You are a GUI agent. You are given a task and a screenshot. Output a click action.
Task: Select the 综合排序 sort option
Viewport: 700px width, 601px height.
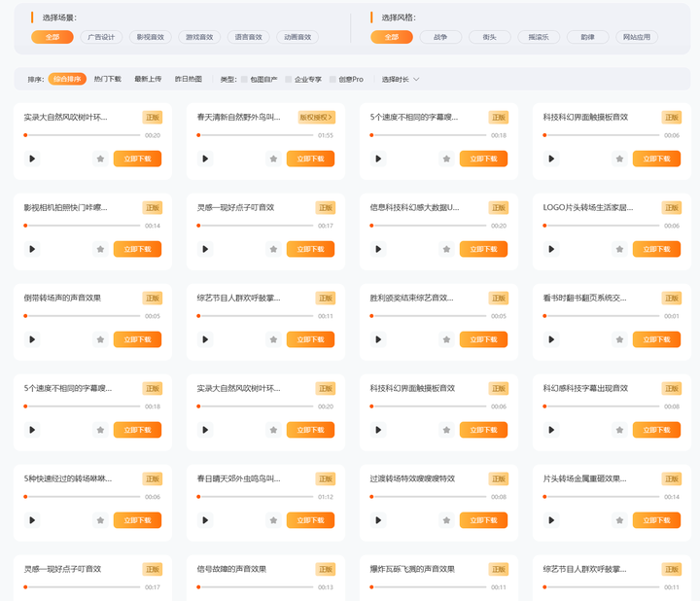click(x=67, y=79)
